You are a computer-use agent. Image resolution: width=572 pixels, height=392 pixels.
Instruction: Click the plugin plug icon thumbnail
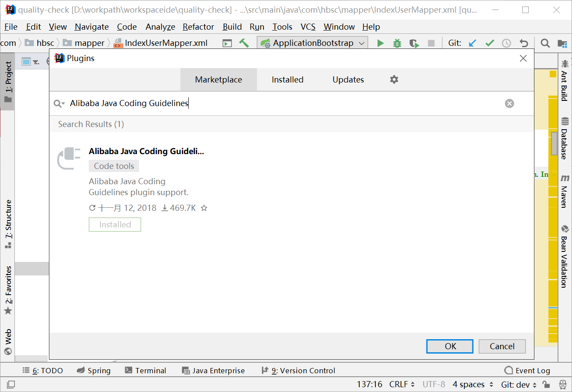tap(69, 158)
